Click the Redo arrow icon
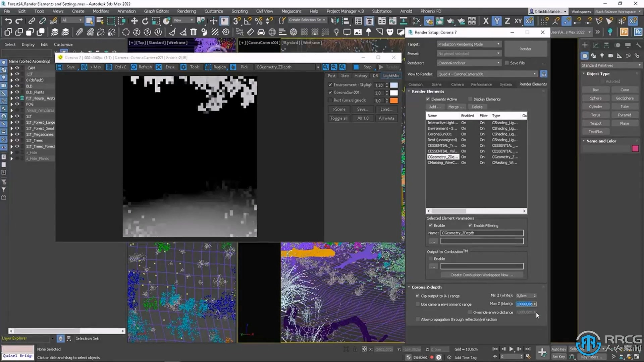Image resolution: width=644 pixels, height=362 pixels. click(x=19, y=21)
